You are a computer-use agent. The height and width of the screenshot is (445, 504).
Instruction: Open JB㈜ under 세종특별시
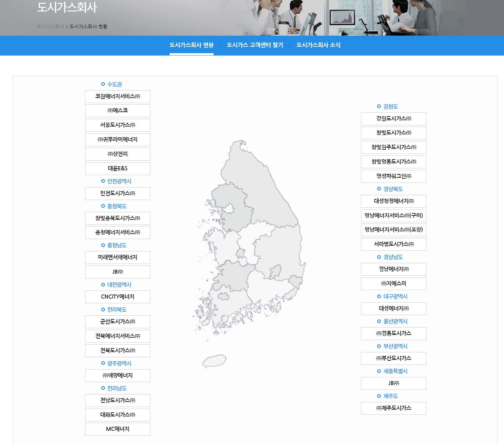coord(393,383)
